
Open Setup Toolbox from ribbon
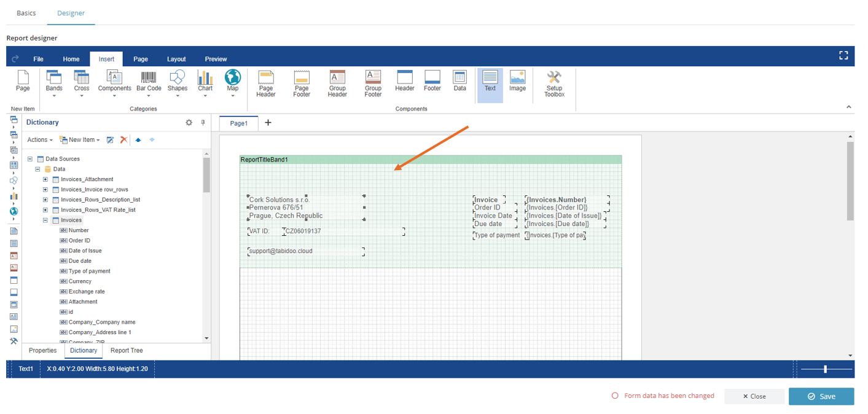coord(554,84)
